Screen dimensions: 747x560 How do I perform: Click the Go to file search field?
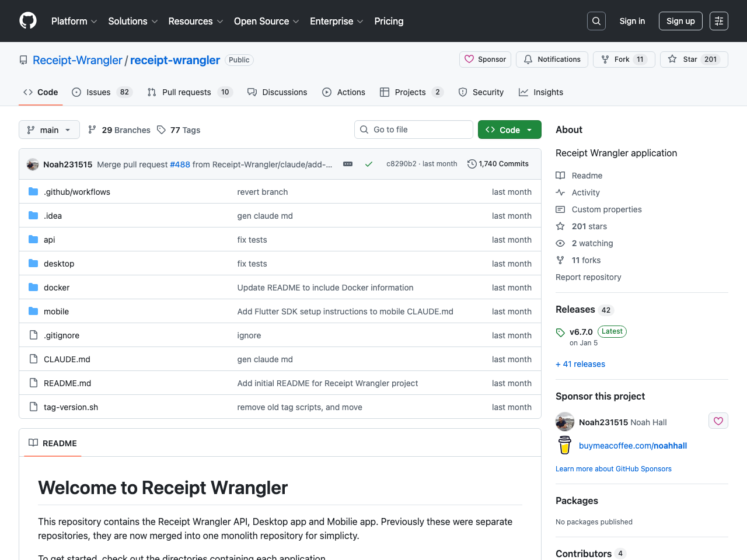pyautogui.click(x=414, y=129)
